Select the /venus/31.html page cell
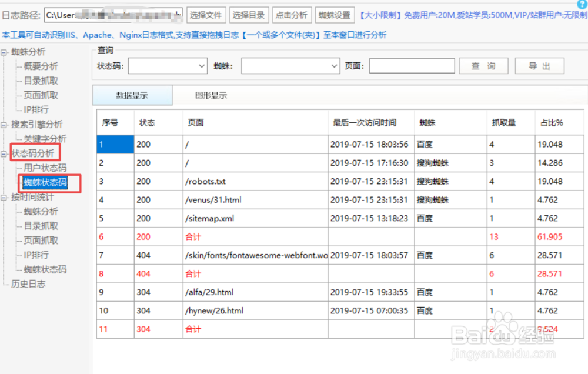Screen dimensions: 588x374 point(255,200)
